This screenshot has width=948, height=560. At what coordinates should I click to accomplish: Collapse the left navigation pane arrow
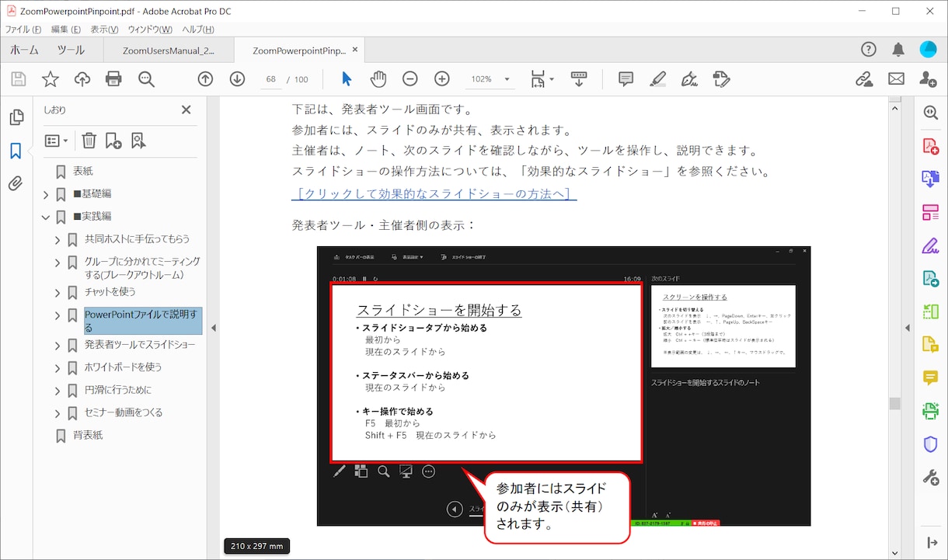pyautogui.click(x=214, y=328)
